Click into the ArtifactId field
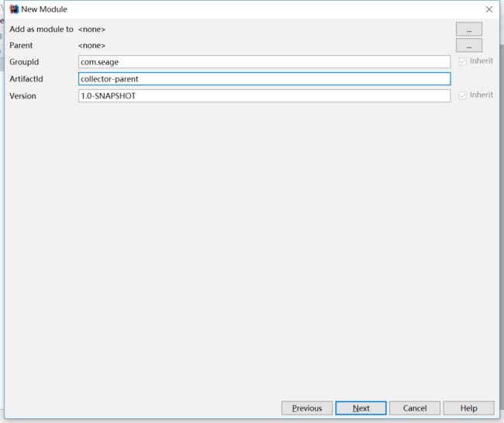Viewport: 504px width, 423px height. click(264, 79)
